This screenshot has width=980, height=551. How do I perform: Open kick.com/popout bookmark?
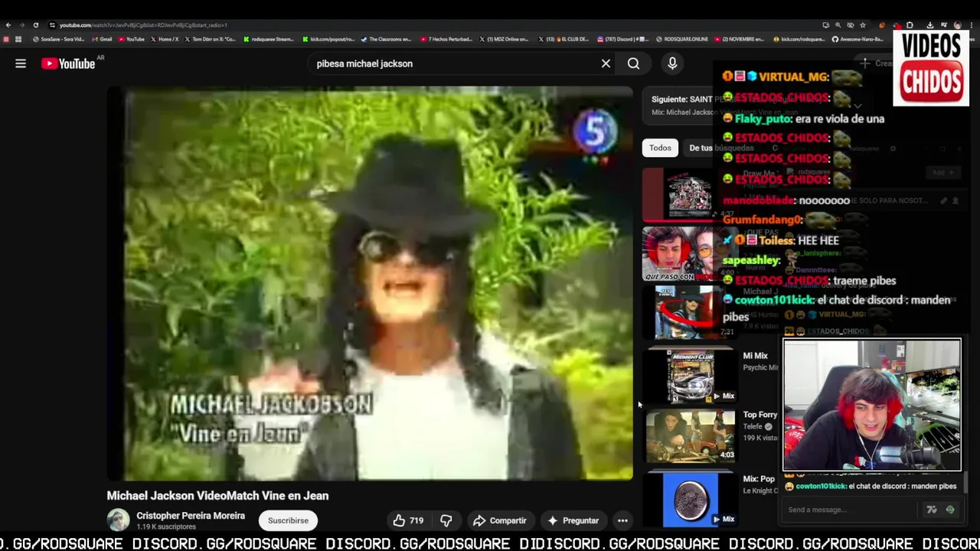coord(328,39)
